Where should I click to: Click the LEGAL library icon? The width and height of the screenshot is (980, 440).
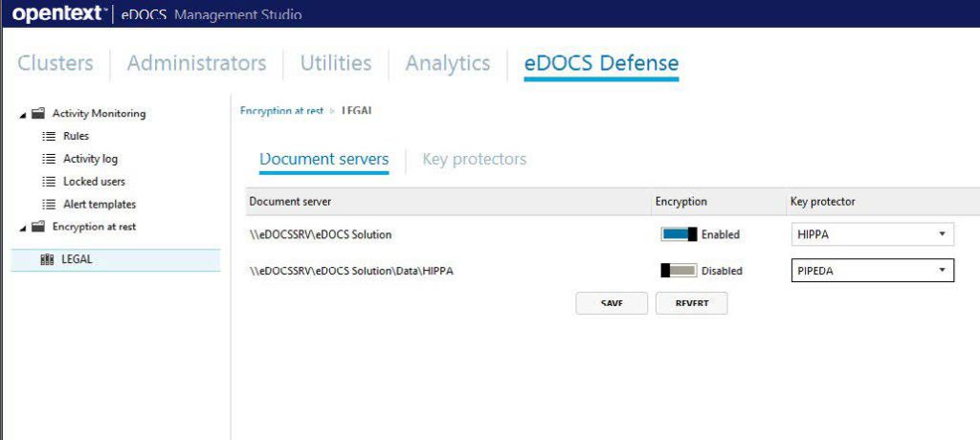click(x=47, y=260)
